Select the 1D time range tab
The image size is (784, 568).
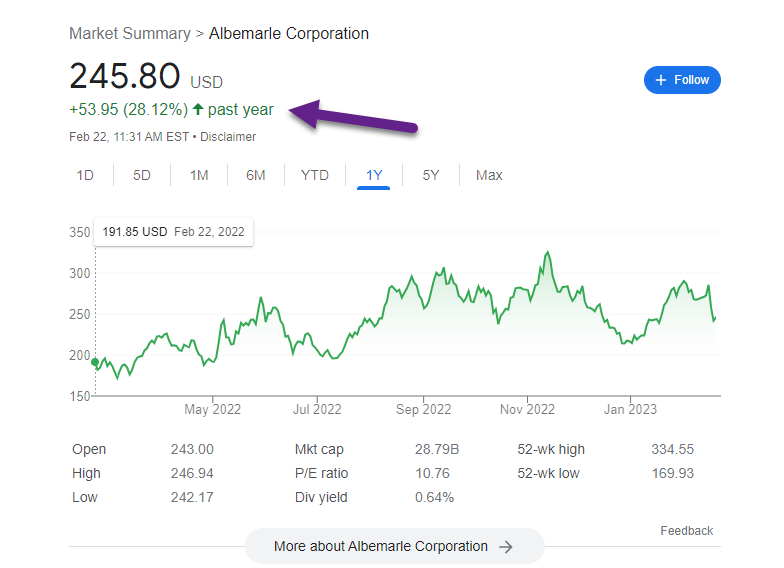point(85,175)
